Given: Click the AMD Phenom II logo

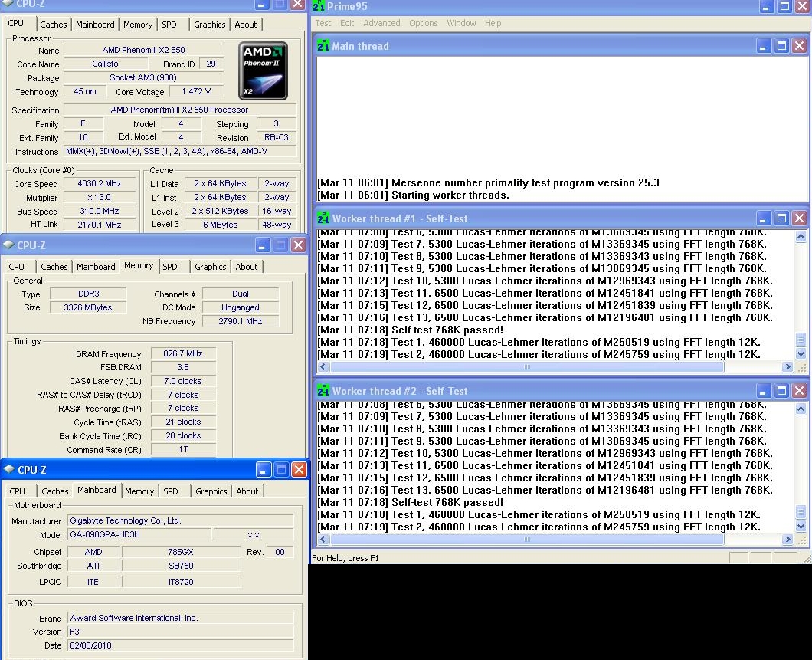Looking at the screenshot, I should (x=263, y=71).
